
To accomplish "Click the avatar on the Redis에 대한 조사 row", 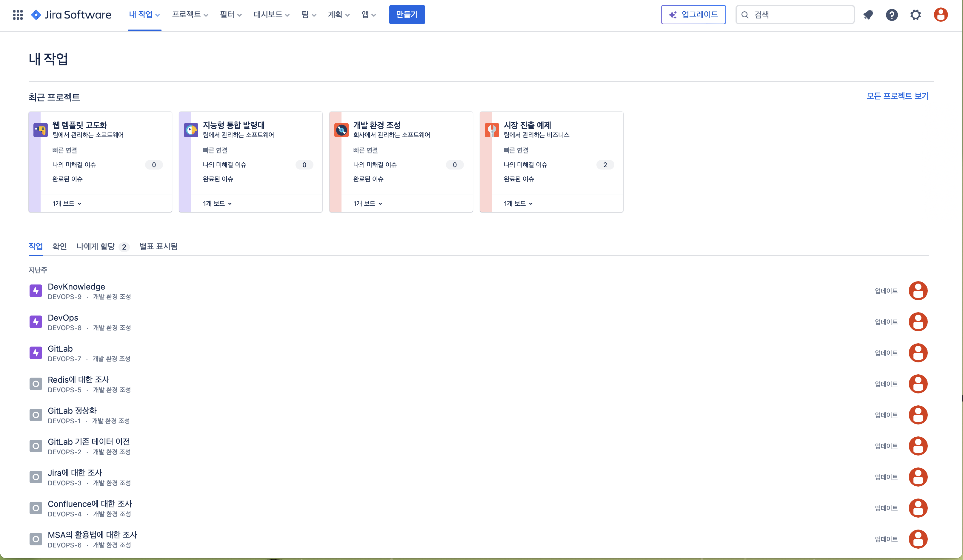I will [918, 384].
